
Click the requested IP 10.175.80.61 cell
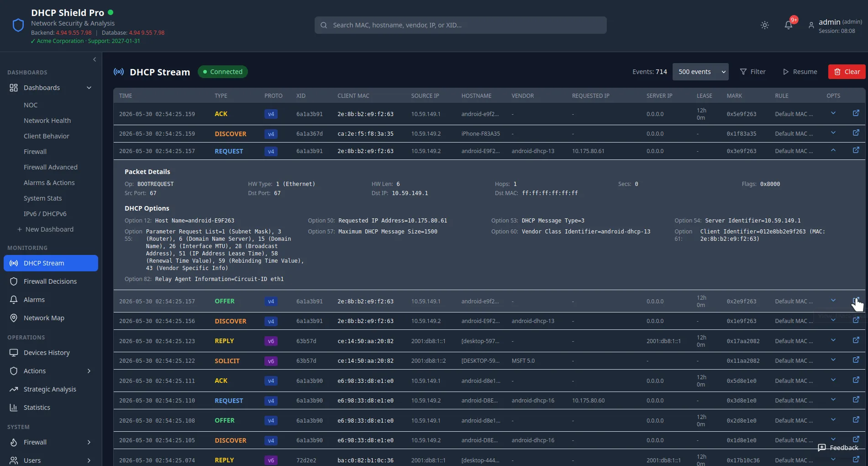click(x=588, y=151)
